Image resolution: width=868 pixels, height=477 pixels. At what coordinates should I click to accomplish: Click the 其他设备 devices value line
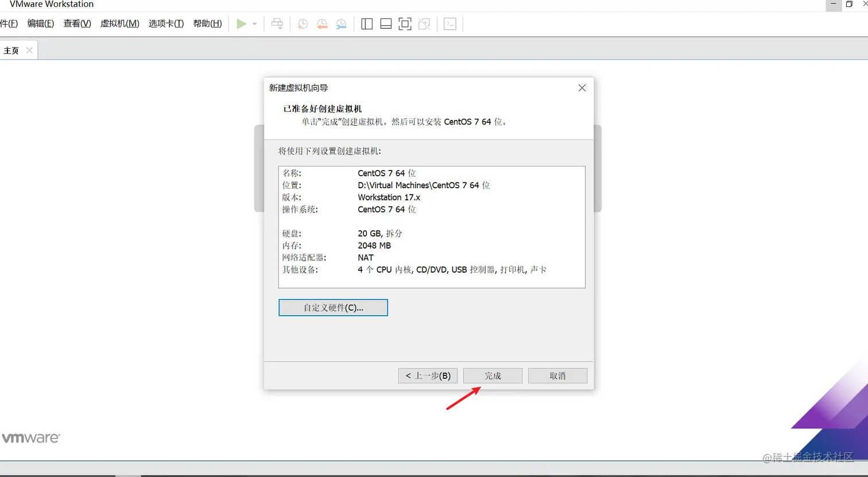pos(452,270)
